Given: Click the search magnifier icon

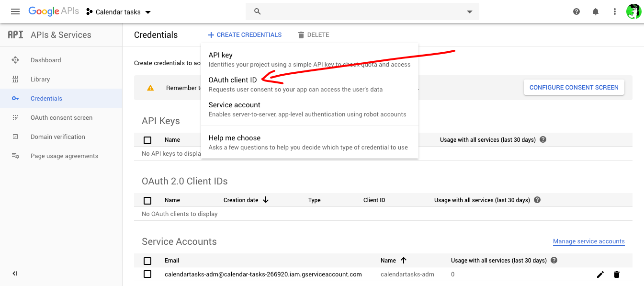Looking at the screenshot, I should point(258,11).
